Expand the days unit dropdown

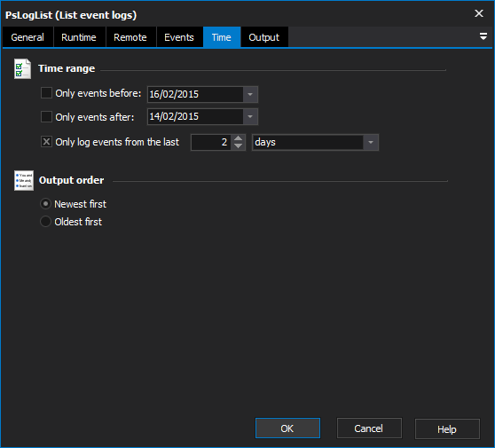(371, 143)
